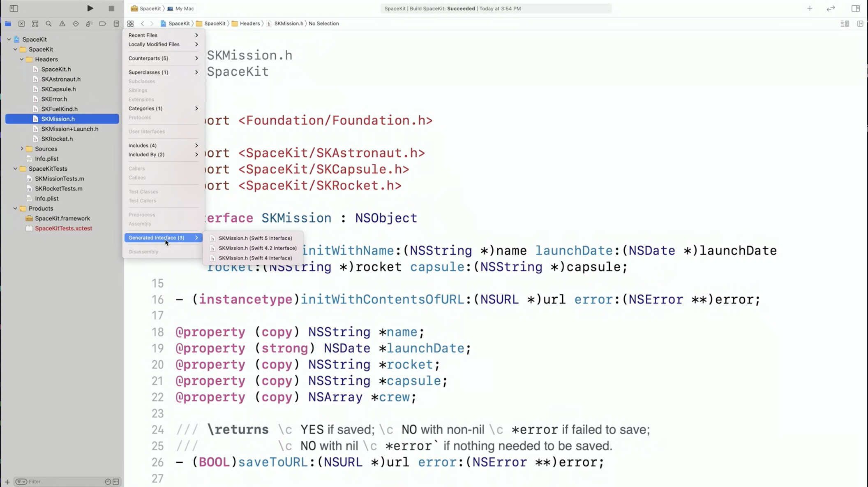Choose My Mac run destination
The width and height of the screenshot is (868, 487).
(180, 9)
